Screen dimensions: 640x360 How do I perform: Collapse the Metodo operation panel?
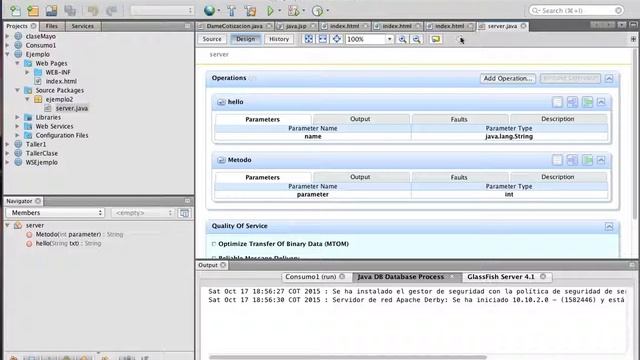(x=601, y=160)
